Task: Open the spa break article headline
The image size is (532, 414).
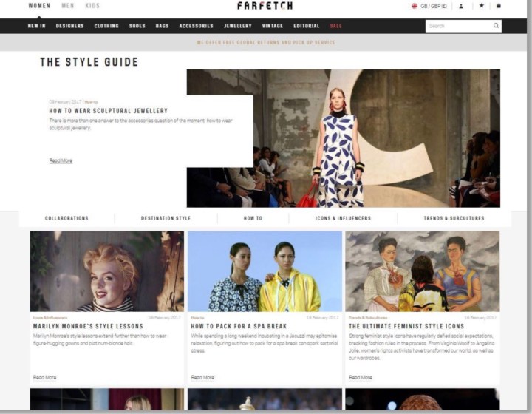Action: click(239, 325)
